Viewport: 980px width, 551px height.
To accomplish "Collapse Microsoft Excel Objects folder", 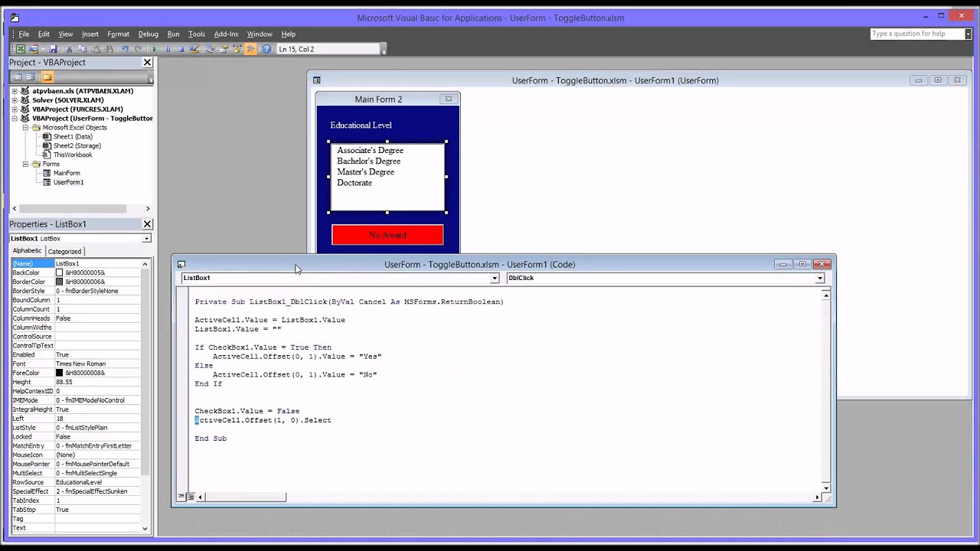I will coord(25,128).
